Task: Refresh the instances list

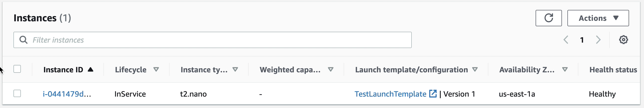Action: [549, 18]
